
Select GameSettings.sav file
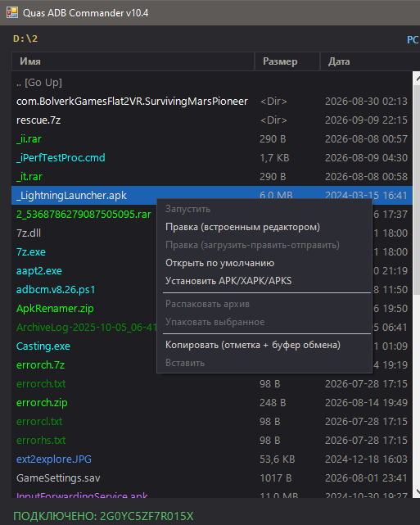tap(212, 477)
